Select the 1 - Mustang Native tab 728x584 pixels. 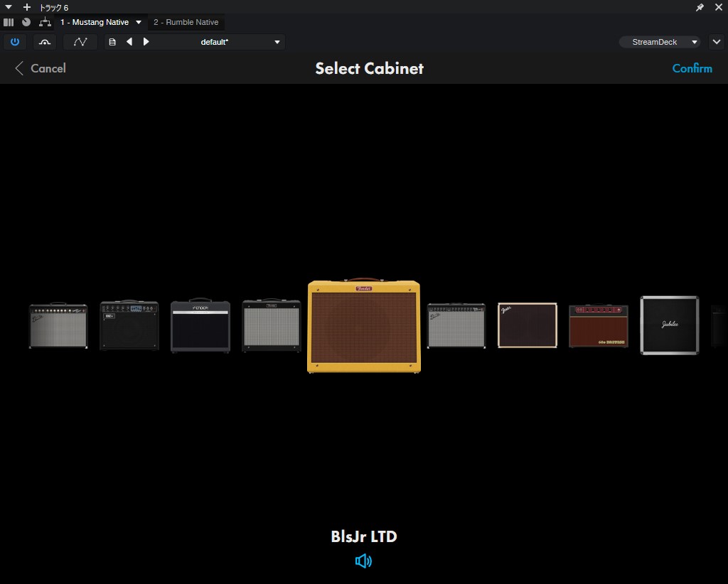coord(94,22)
